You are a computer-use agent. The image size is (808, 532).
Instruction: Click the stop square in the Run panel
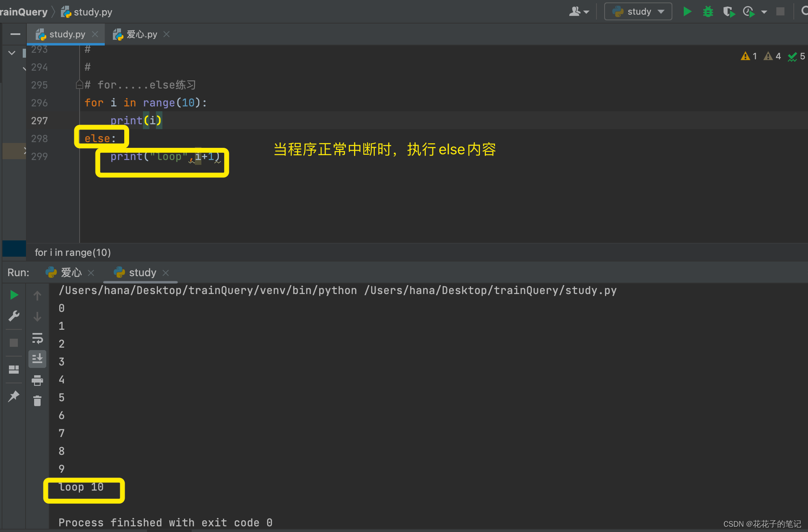(14, 343)
